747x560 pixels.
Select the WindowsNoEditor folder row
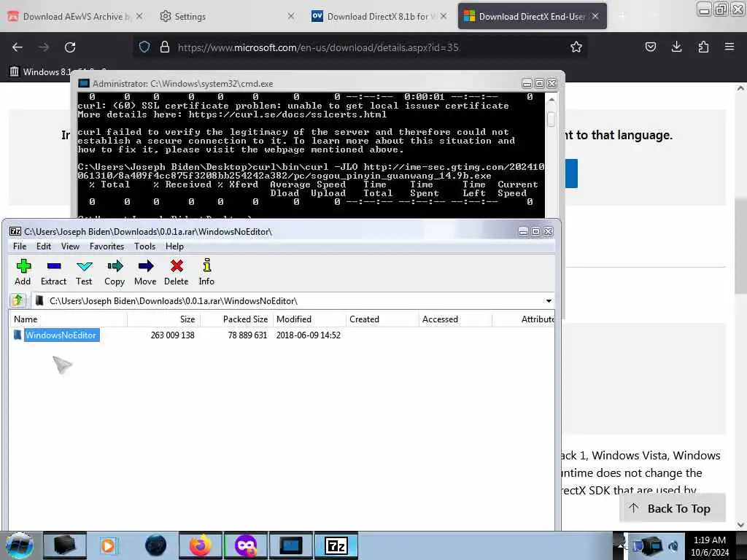(281, 335)
